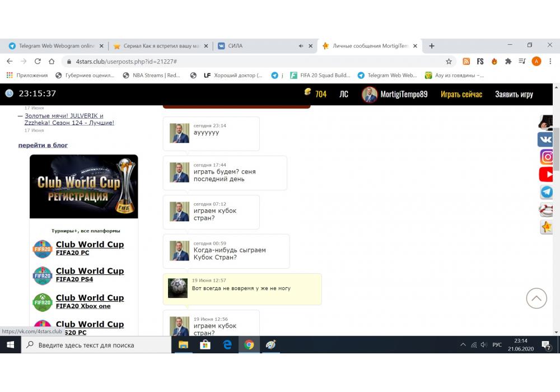Click the YouTube sidebar icon
The height and width of the screenshot is (392, 560).
(547, 175)
